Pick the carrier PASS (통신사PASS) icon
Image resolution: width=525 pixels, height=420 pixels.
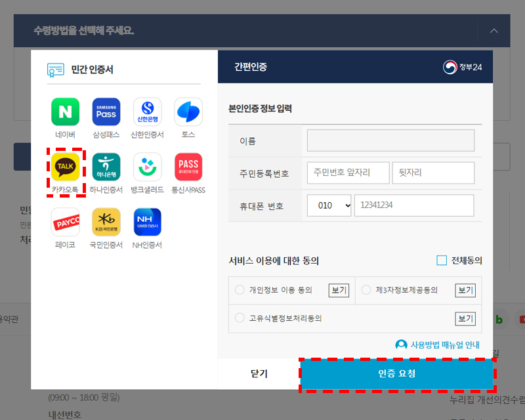tap(188, 167)
